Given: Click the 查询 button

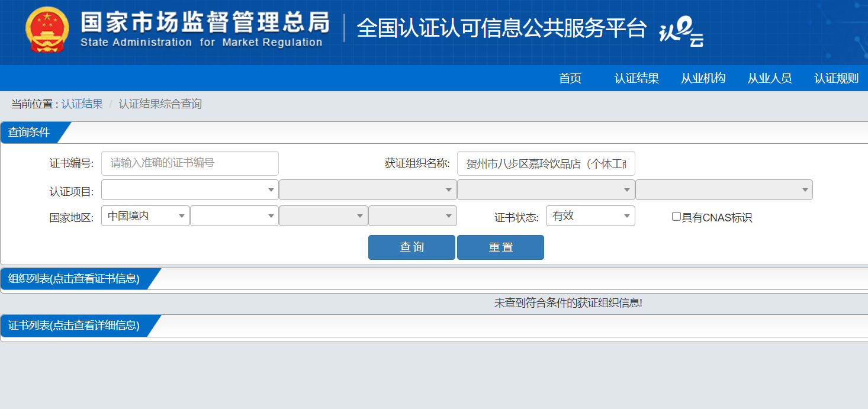Looking at the screenshot, I should coord(412,247).
